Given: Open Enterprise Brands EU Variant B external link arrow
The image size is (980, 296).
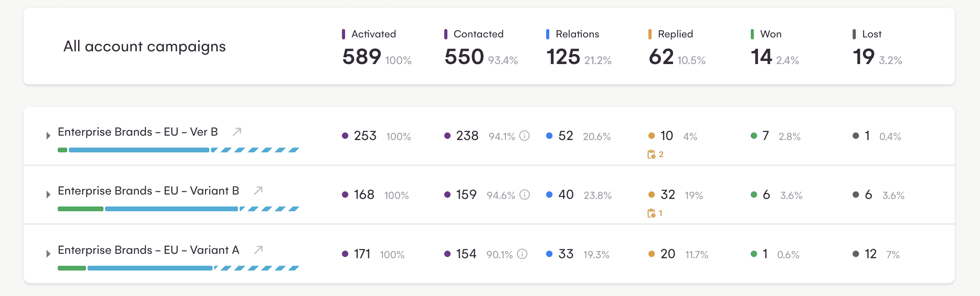Looking at the screenshot, I should [x=258, y=191].
